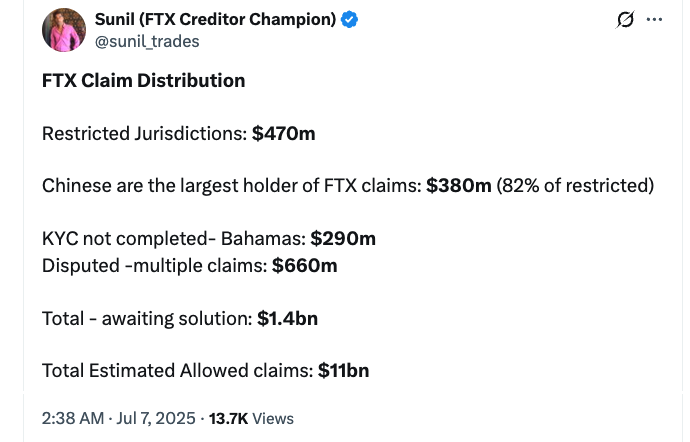Click the bold $1.4bn total
This screenshot has height=442, width=690.
287,318
